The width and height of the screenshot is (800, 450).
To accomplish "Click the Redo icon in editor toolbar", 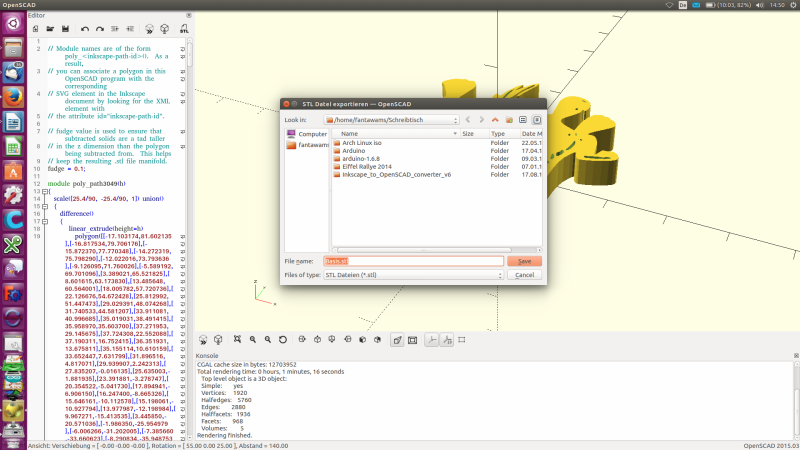I will tap(99, 30).
